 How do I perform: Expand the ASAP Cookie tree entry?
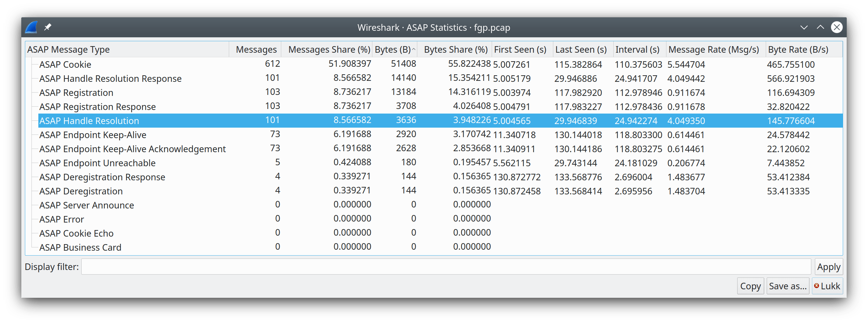34,64
